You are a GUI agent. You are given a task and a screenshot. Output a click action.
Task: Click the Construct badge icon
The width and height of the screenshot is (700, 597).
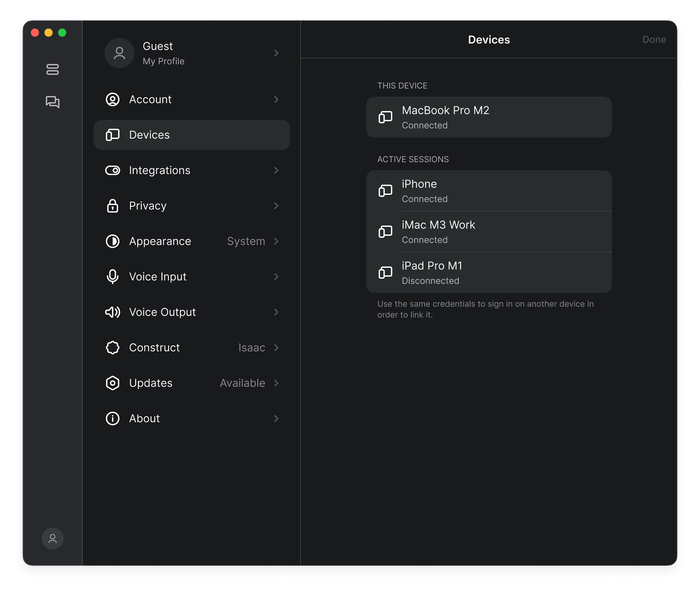point(112,347)
